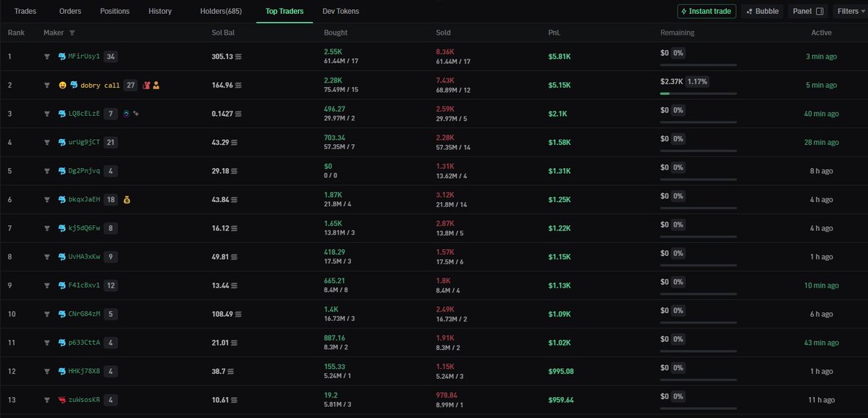
Task: Toggle Instant trade mode
Action: [707, 11]
